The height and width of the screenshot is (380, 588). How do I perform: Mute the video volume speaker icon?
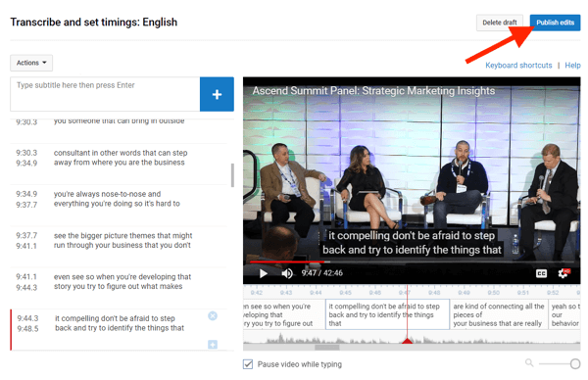(287, 273)
